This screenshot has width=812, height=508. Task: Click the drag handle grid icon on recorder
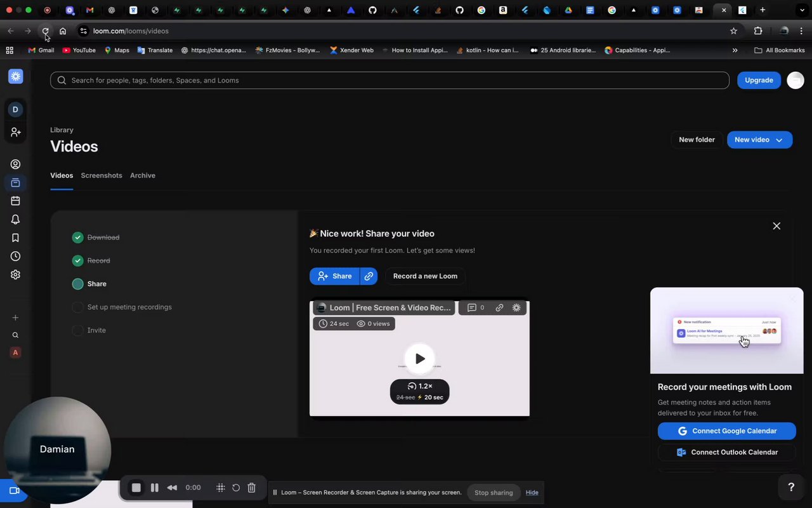point(221,488)
